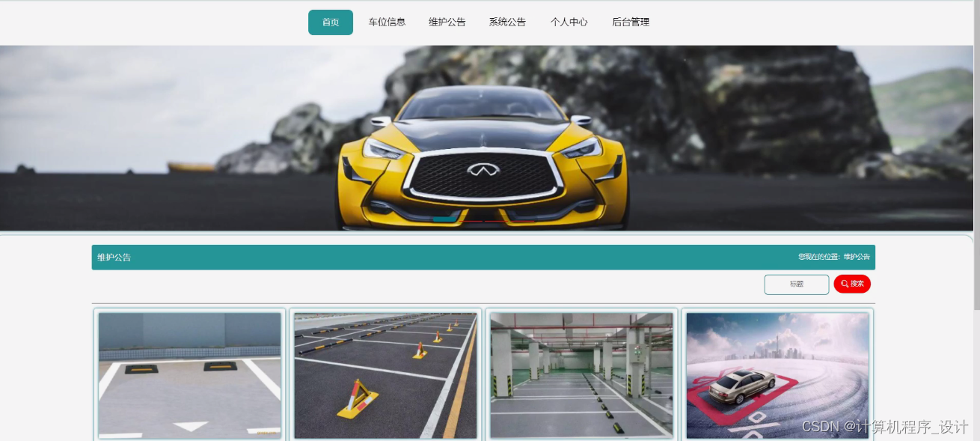Viewport: 980px width, 441px height.
Task: Select 系统公告 navigation item
Action: [x=507, y=22]
